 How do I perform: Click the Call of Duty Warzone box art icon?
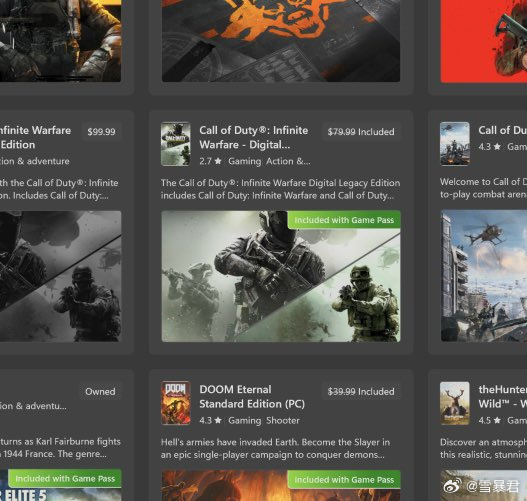455,144
